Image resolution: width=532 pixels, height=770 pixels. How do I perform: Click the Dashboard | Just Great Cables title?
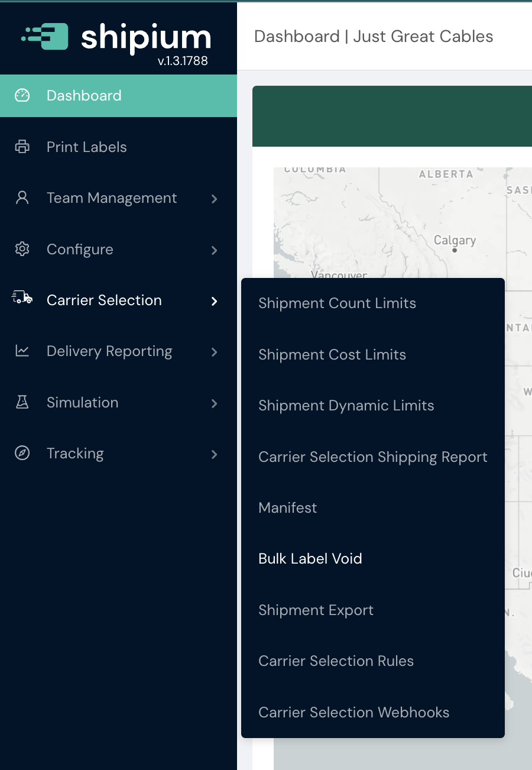click(374, 37)
